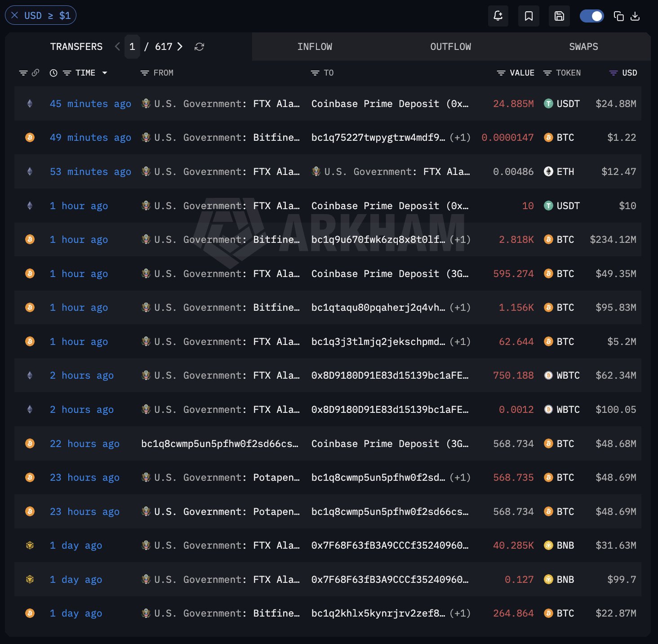Open recipient bc1q75227twpygtrw4mdf9 address
Screen dimensions: 658x644
[x=378, y=138]
